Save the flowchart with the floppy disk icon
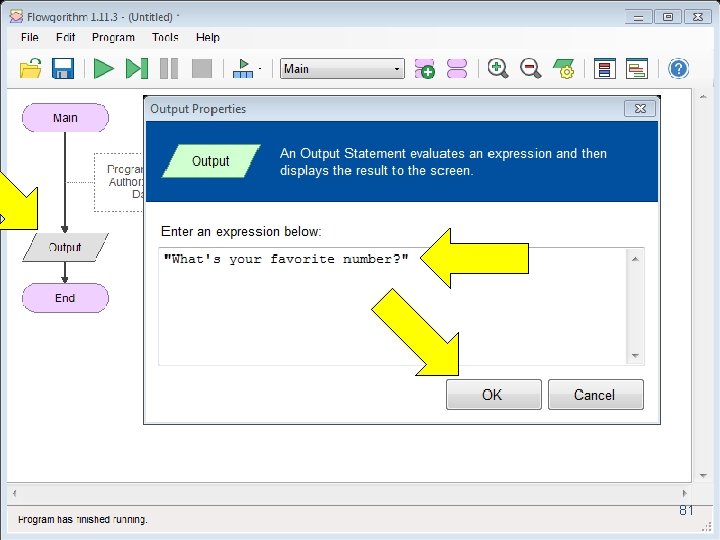Image resolution: width=720 pixels, height=540 pixels. coord(63,69)
